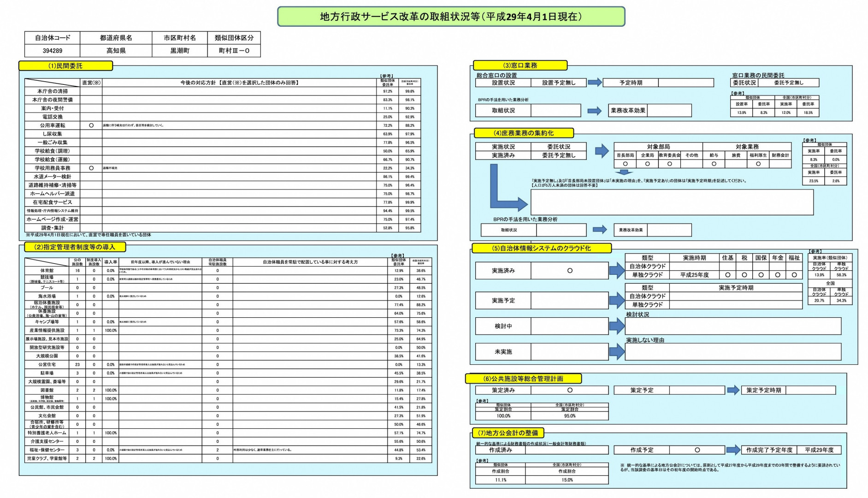Click the 首長部局 column header
Screen dimensions: 868x498
(x=625, y=155)
